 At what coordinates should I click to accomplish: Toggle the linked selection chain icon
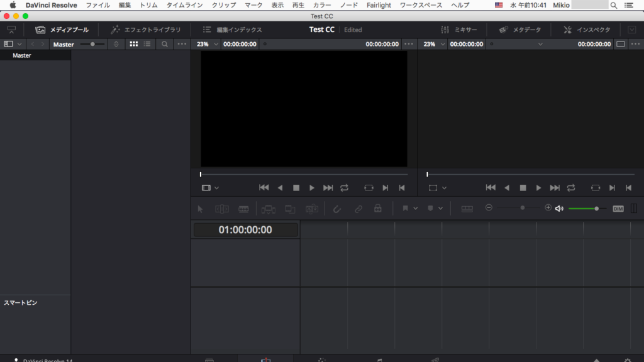point(358,209)
